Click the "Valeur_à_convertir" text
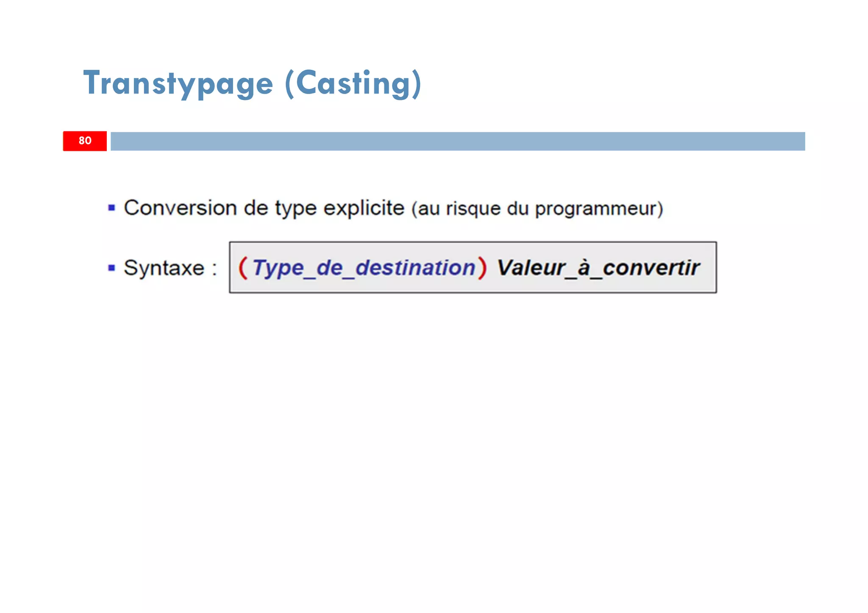The image size is (868, 613). 598,268
